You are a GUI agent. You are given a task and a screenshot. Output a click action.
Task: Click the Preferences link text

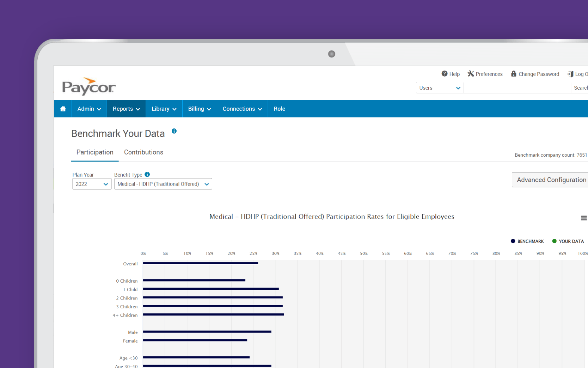[489, 74]
